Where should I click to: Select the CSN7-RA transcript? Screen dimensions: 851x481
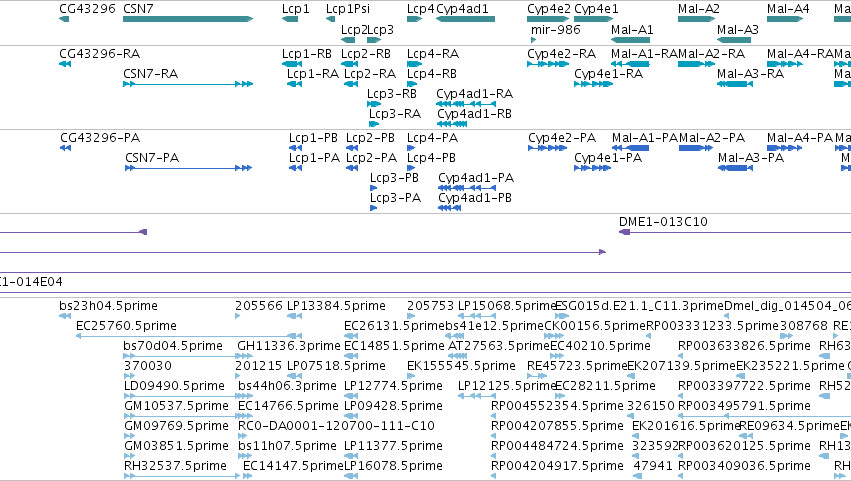point(188,84)
